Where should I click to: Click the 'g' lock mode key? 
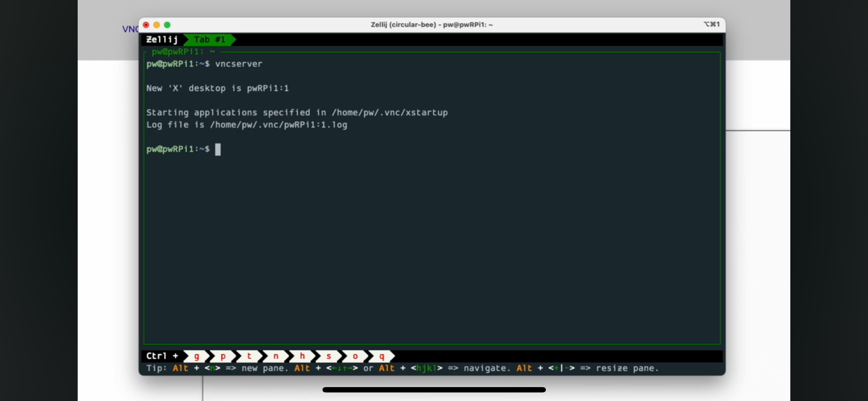coord(196,356)
